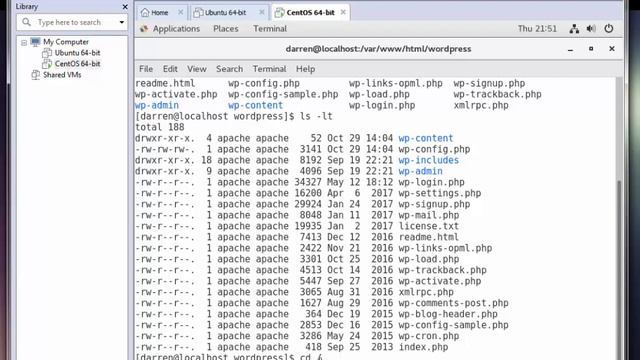Viewport: 640px width, 360px height.
Task: Click the My Computer icon
Action: point(36,42)
